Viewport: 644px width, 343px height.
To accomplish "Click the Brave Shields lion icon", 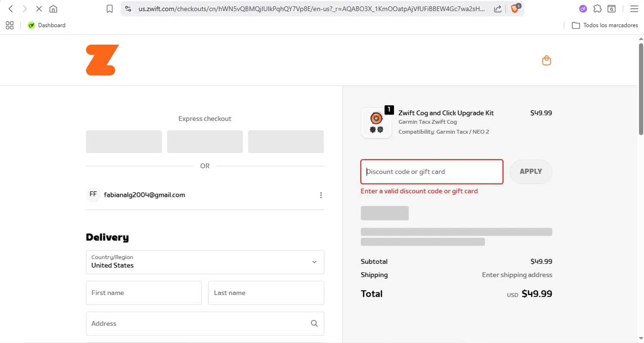I will pos(515,9).
